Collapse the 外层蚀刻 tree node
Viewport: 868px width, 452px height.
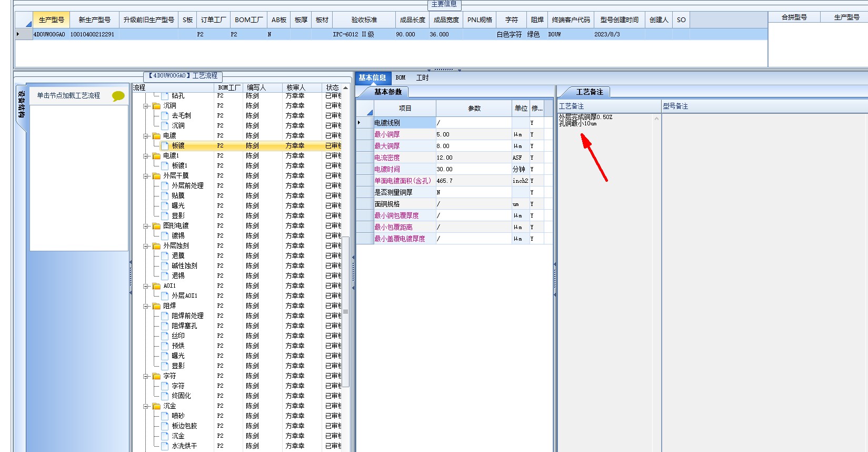146,246
